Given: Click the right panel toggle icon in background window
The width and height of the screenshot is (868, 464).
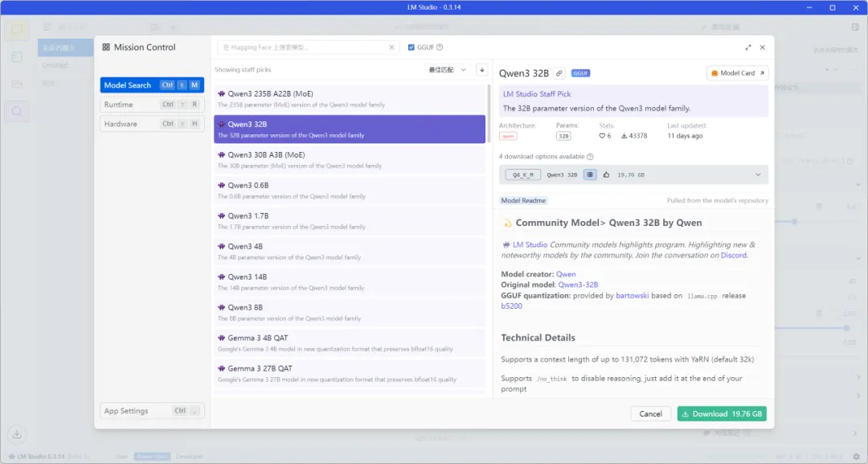Looking at the screenshot, I should pos(855,27).
